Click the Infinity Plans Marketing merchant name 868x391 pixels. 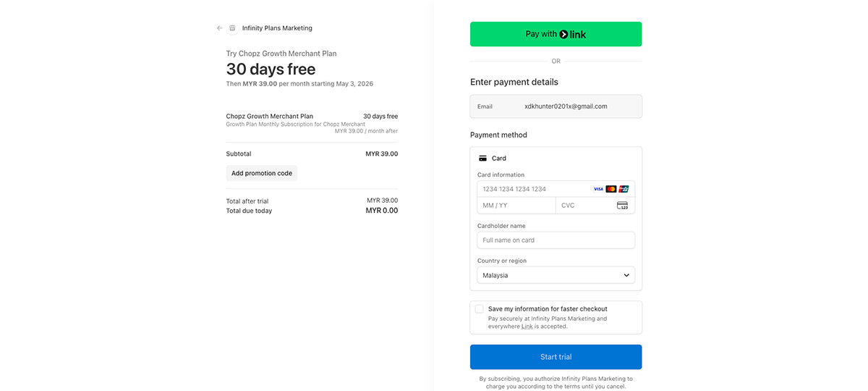click(277, 28)
